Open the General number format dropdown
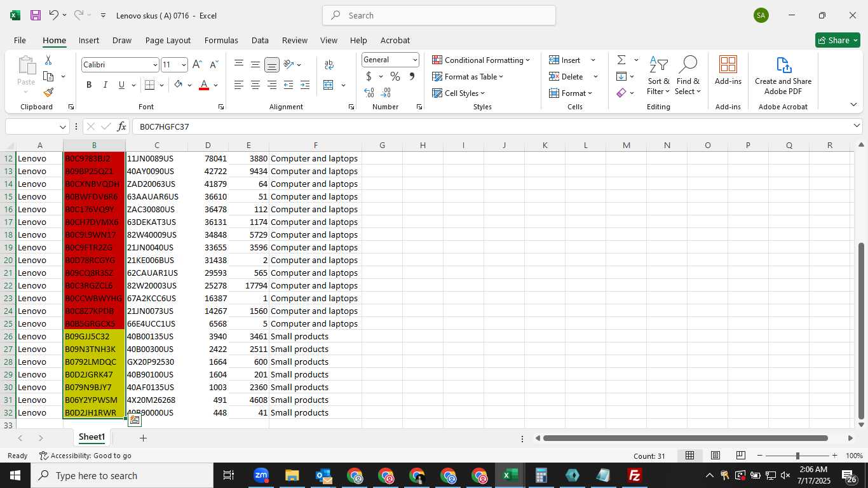The height and width of the screenshot is (488, 868). pyautogui.click(x=415, y=60)
